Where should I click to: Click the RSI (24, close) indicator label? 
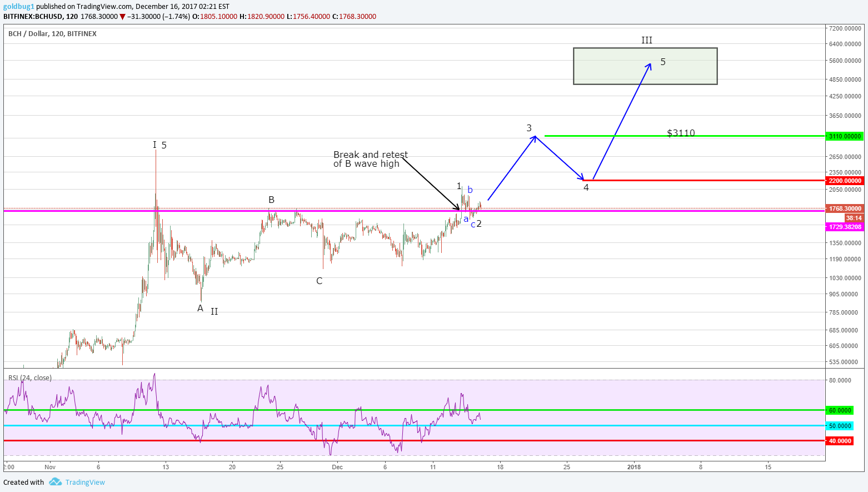pos(30,378)
